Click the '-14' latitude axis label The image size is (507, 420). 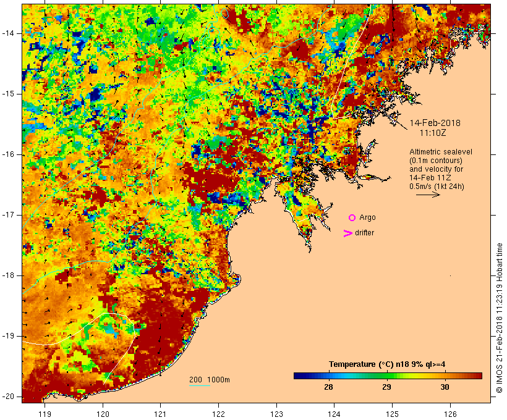point(8,33)
